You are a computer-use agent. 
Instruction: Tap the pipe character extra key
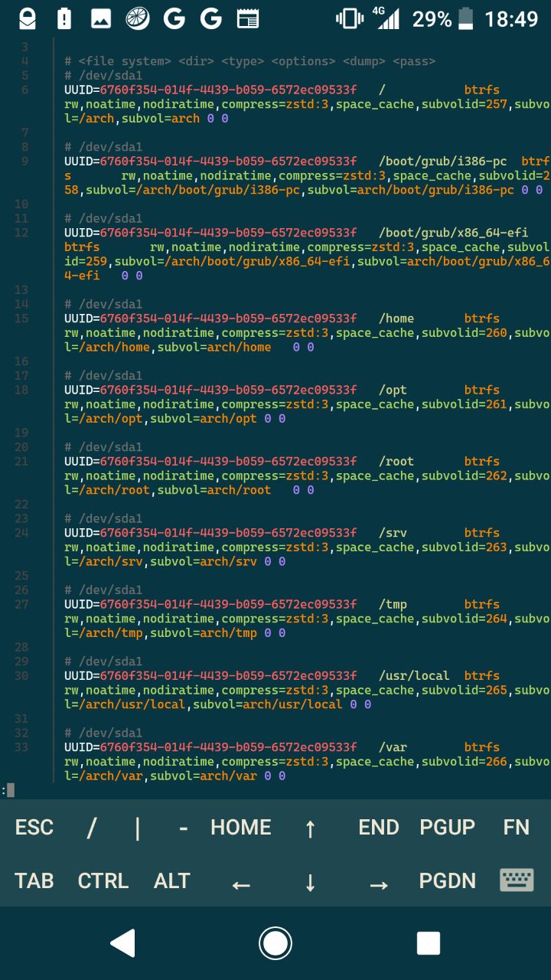(138, 827)
